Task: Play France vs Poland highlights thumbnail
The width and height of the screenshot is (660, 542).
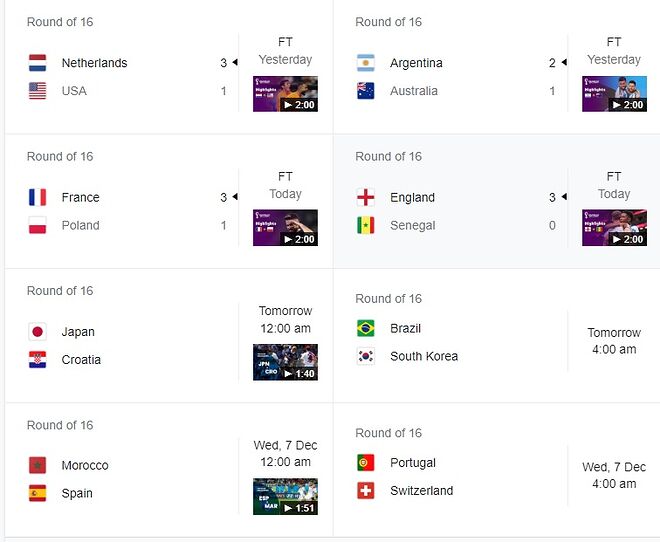Action: (285, 228)
